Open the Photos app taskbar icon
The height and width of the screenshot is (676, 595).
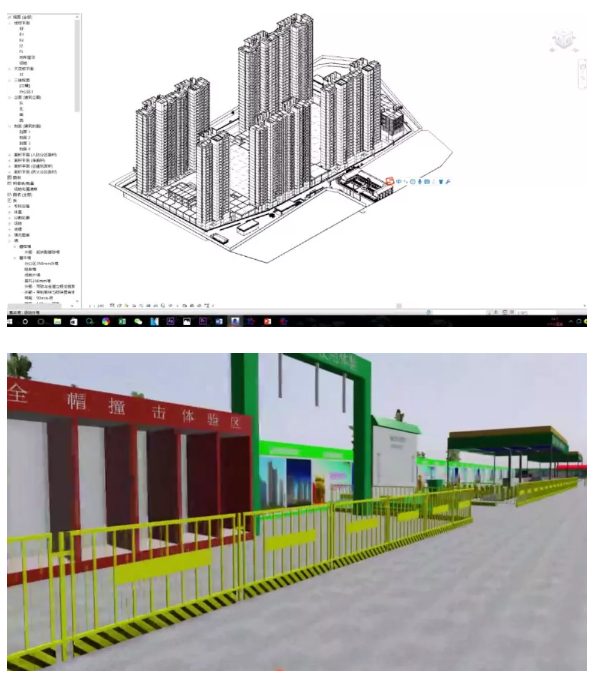click(187, 322)
